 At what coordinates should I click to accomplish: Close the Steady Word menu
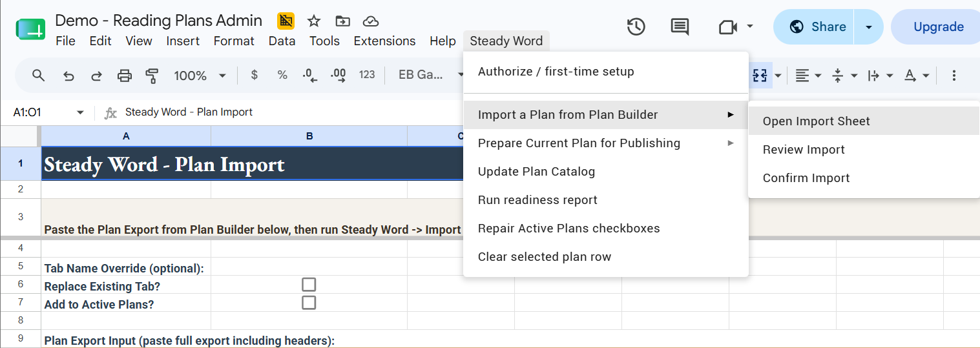click(x=506, y=41)
